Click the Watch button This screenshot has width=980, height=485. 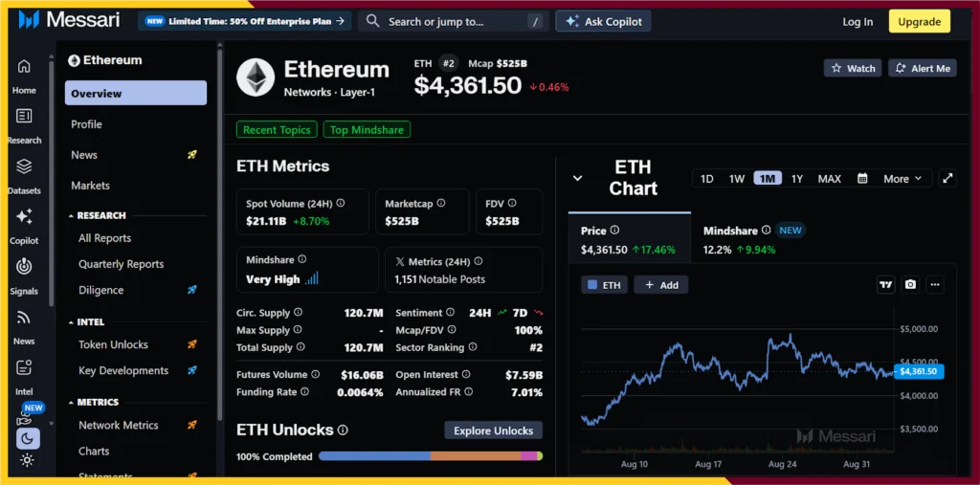point(853,68)
